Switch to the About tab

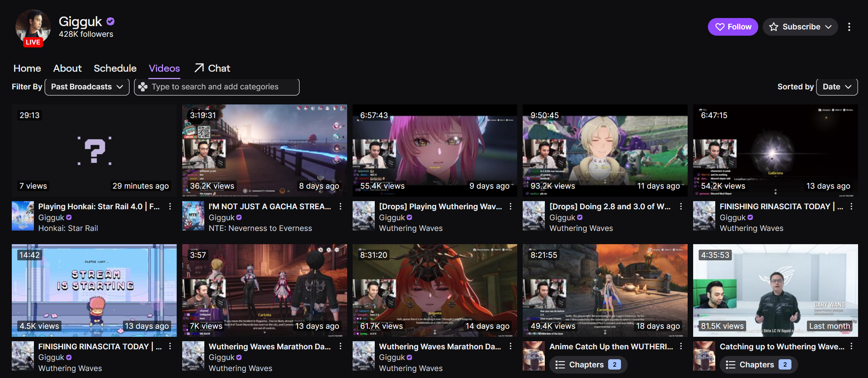[67, 68]
